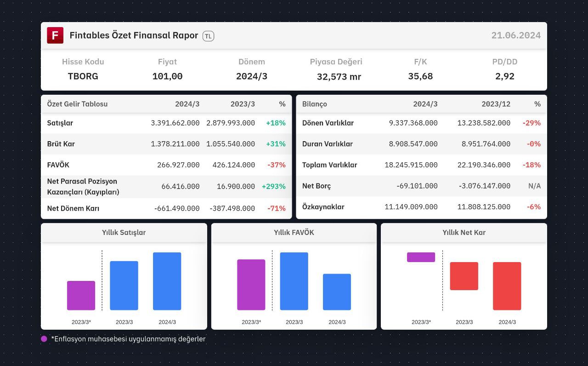The image size is (588, 366).
Task: Click the Net Borç N/A value
Action: 534,186
